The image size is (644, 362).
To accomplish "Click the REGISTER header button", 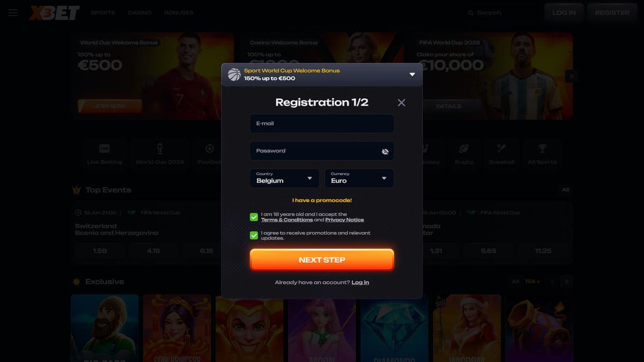I will [x=612, y=12].
